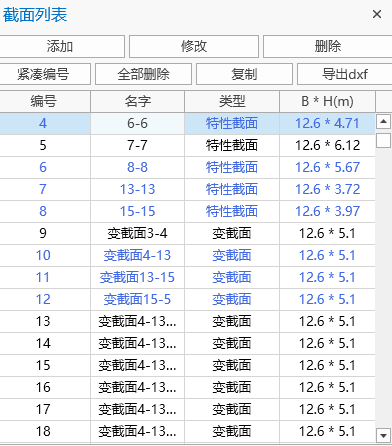Click the 全部删除 button
The height and width of the screenshot is (446, 392).
(x=143, y=74)
